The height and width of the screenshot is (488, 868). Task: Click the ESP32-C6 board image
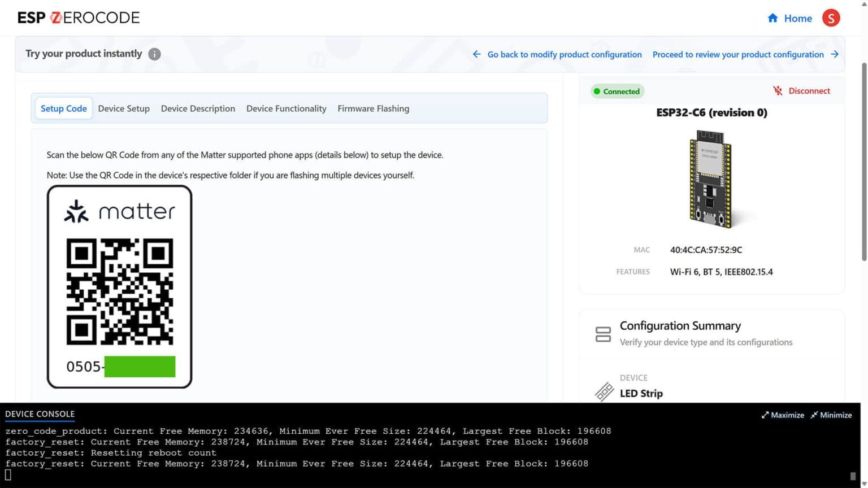[711, 178]
